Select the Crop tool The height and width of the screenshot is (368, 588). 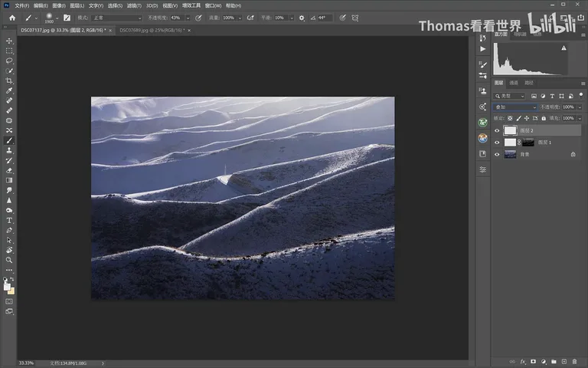coord(9,80)
